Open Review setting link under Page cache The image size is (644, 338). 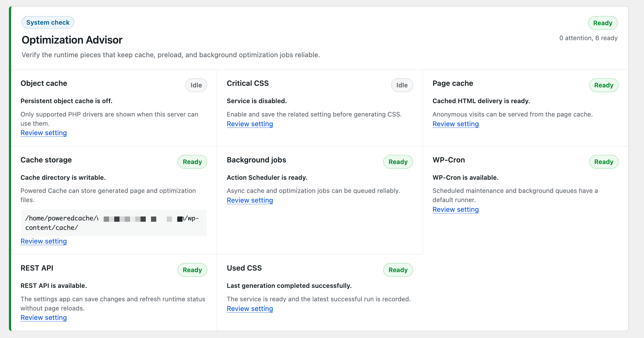[x=455, y=124]
